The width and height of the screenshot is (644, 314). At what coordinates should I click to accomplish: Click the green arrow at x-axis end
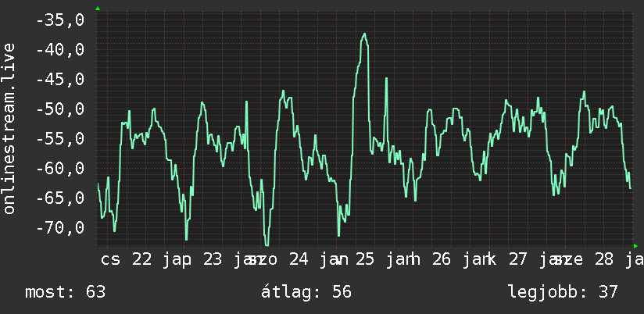[x=635, y=246]
